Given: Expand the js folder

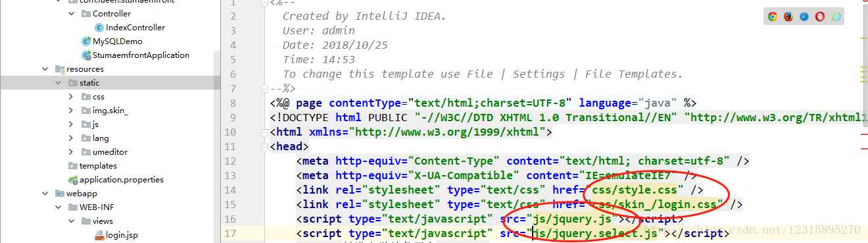Looking at the screenshot, I should tap(71, 124).
